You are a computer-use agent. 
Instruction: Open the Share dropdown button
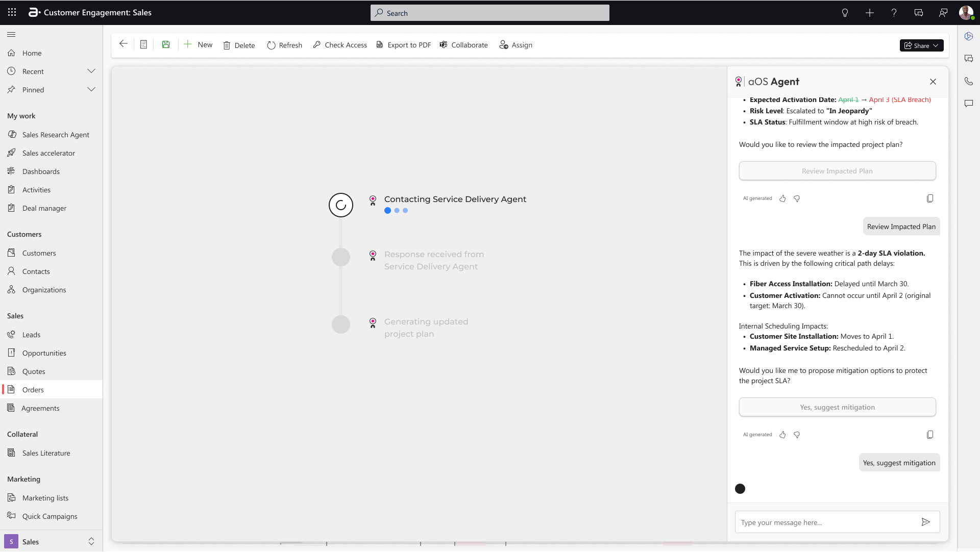click(x=921, y=45)
